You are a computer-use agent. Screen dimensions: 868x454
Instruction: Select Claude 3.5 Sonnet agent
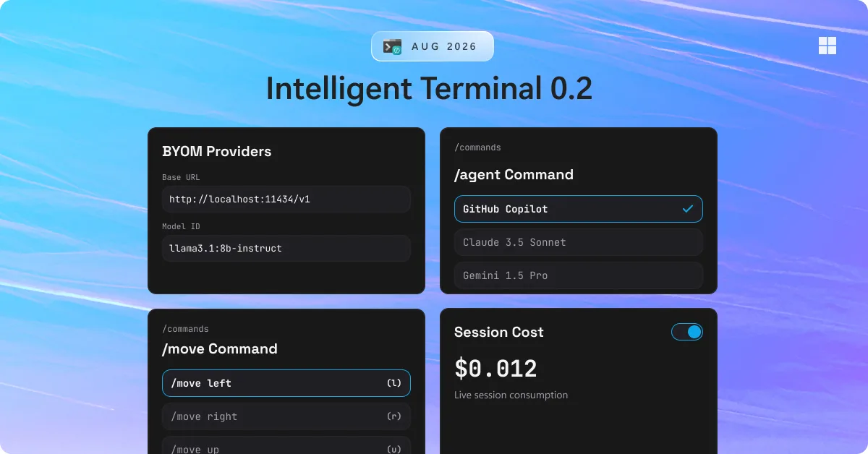(579, 242)
